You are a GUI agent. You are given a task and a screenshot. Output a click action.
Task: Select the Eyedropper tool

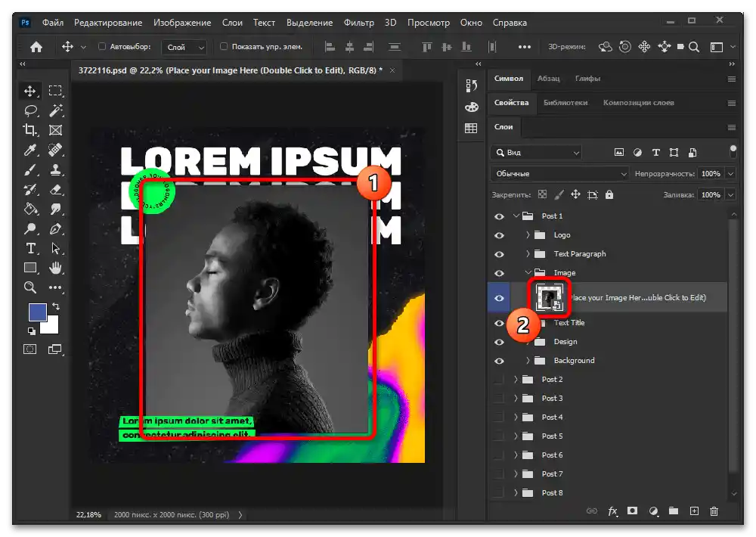point(30,149)
